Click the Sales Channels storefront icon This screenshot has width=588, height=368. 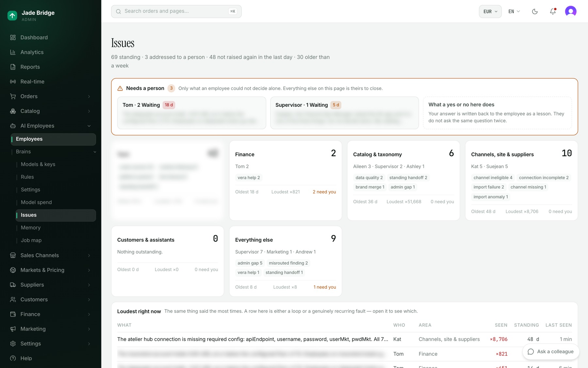pos(13,255)
